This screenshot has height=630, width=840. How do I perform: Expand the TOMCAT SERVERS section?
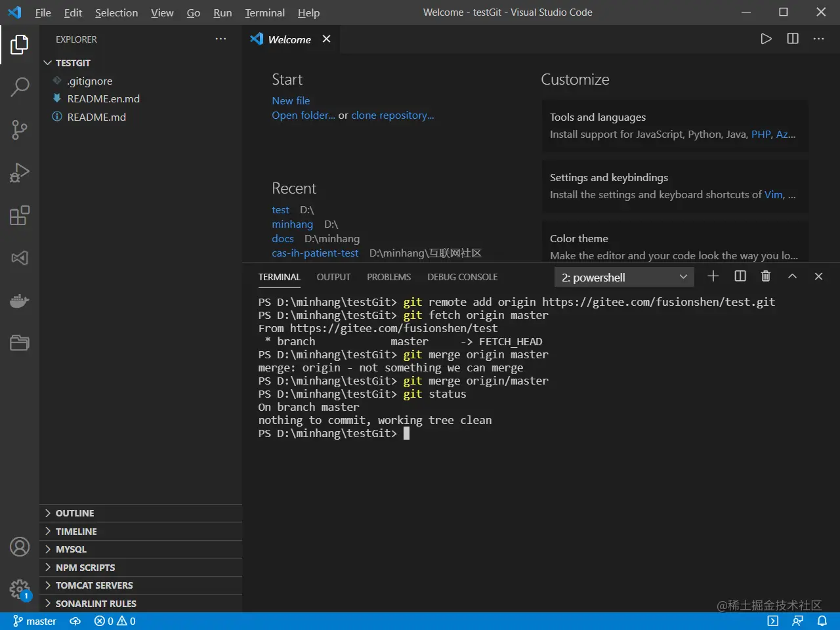tap(140, 585)
